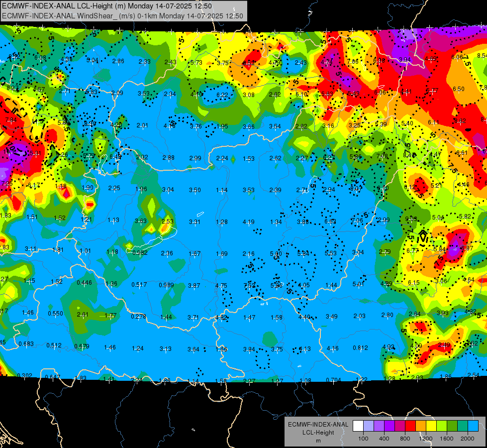The height and width of the screenshot is (448, 487).
Task: Click the wind shear value 5.53
Action: (x=330, y=253)
